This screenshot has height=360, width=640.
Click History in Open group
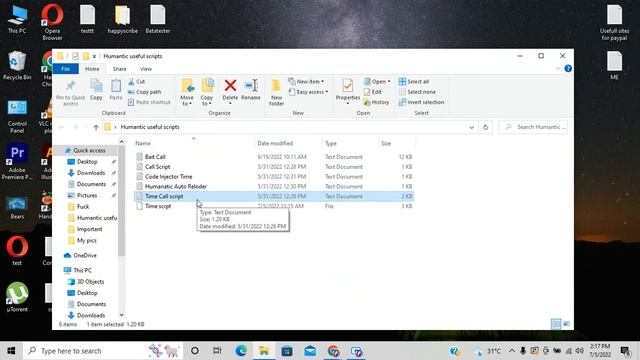(376, 102)
